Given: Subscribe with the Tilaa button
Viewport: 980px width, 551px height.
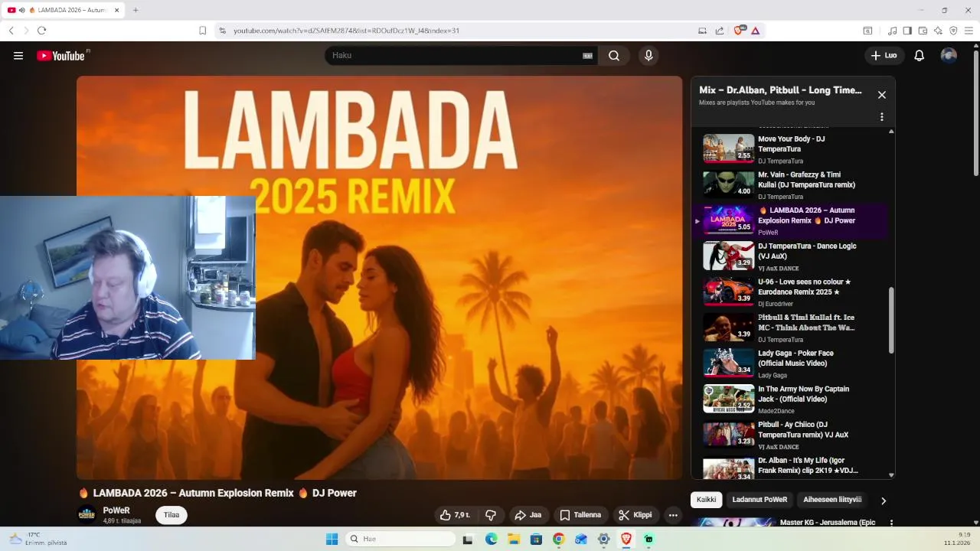Looking at the screenshot, I should point(171,515).
